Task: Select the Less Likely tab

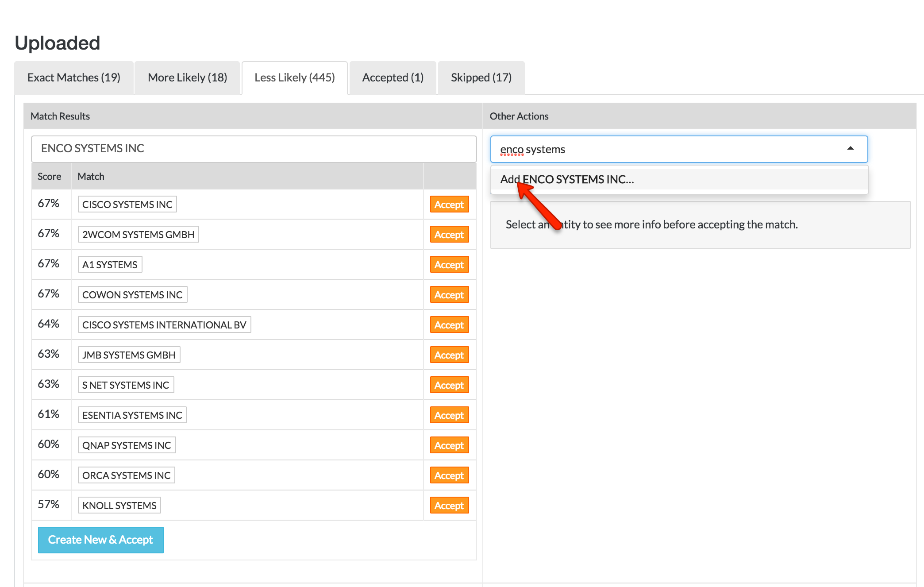Action: (295, 77)
